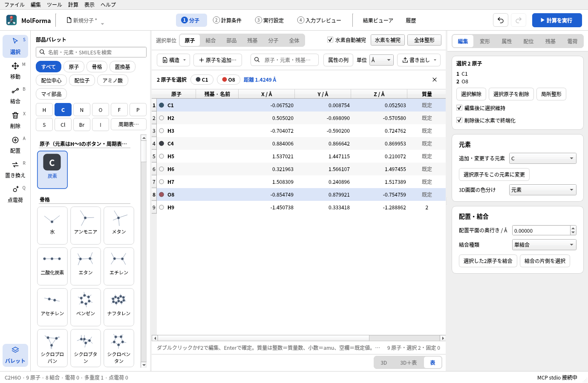This screenshot has width=588, height=383.
Task: Open the 追加・変更する元素 element dropdown
Action: click(x=543, y=158)
